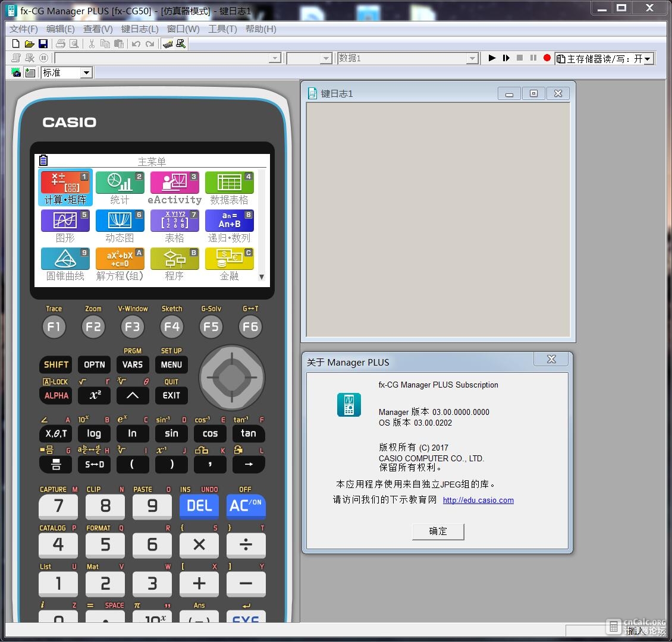Click the calculator EXIT key

click(x=171, y=395)
